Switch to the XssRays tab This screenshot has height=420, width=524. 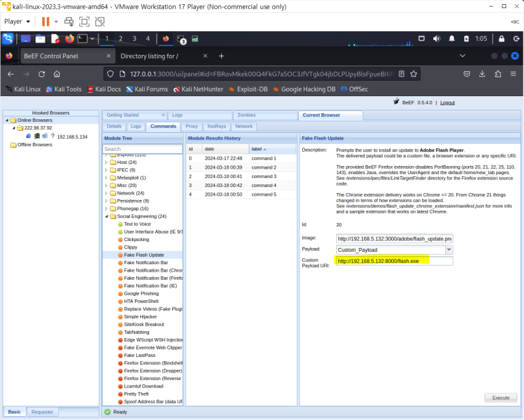click(216, 126)
